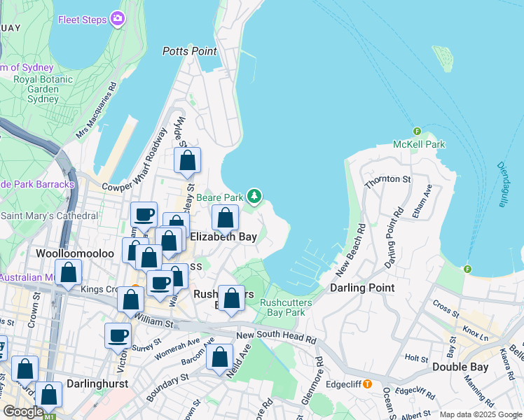Select the Potts Point suburb label

pyautogui.click(x=188, y=51)
